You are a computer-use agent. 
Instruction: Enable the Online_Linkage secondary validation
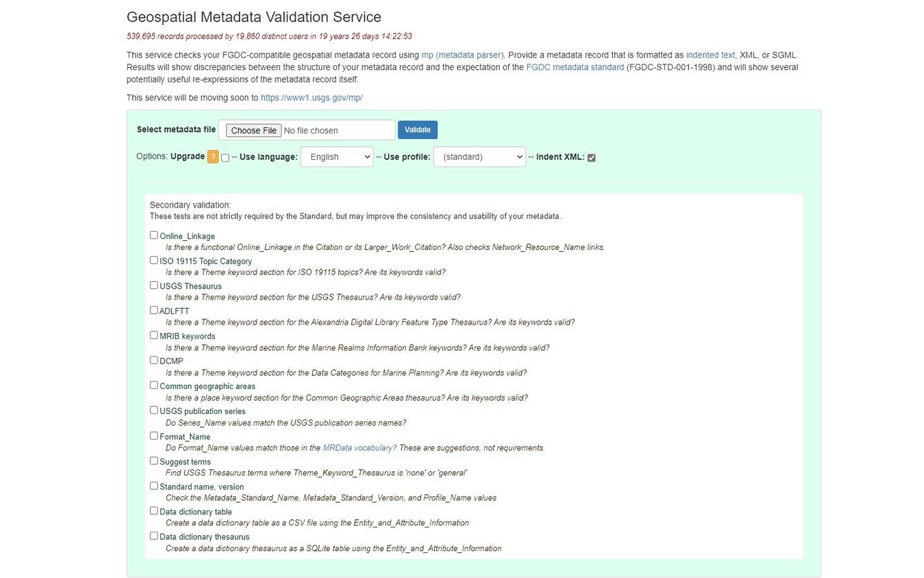[154, 235]
